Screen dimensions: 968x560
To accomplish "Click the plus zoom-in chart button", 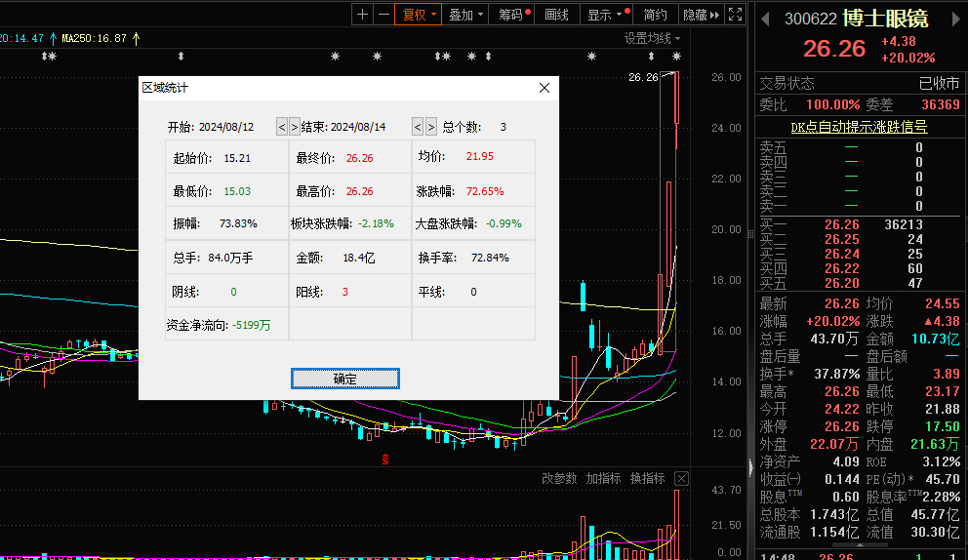I will (x=363, y=15).
